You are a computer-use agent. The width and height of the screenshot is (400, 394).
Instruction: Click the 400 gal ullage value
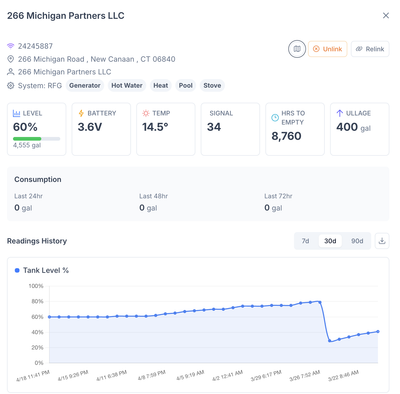click(354, 127)
